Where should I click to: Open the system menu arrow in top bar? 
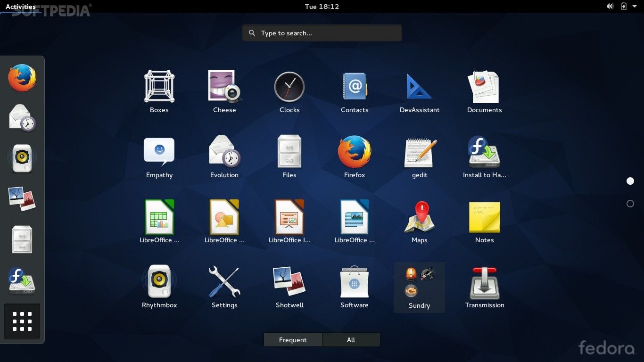coord(635,7)
